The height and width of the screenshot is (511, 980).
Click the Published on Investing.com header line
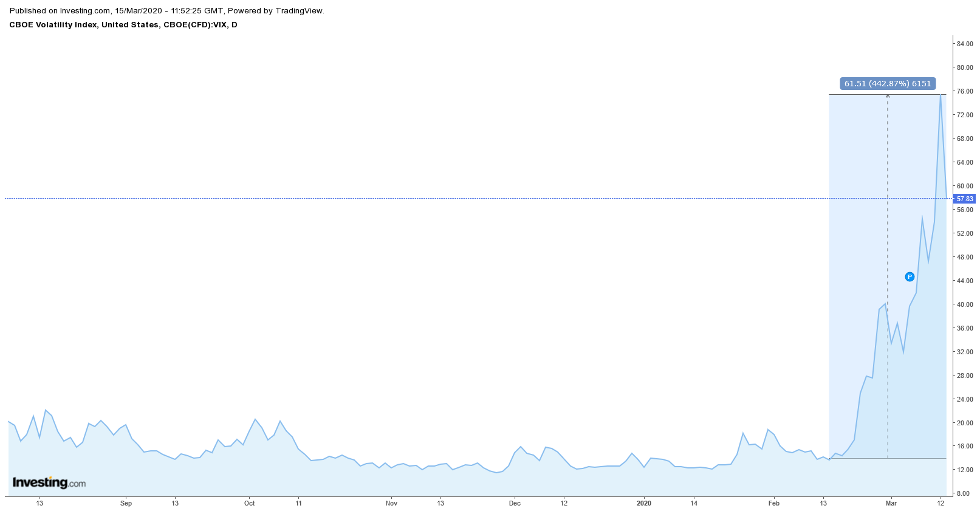167,11
